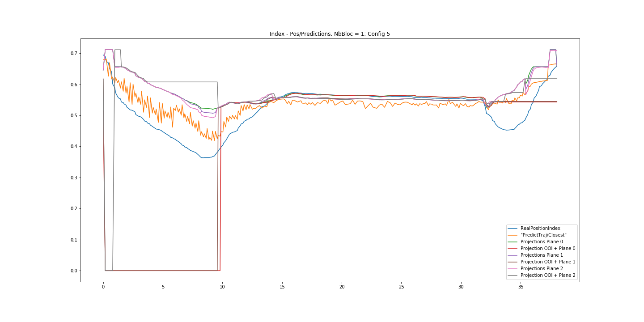Screen dimensions: 644x322
Task: Click the blue line swatch in legend
Action: click(513, 228)
